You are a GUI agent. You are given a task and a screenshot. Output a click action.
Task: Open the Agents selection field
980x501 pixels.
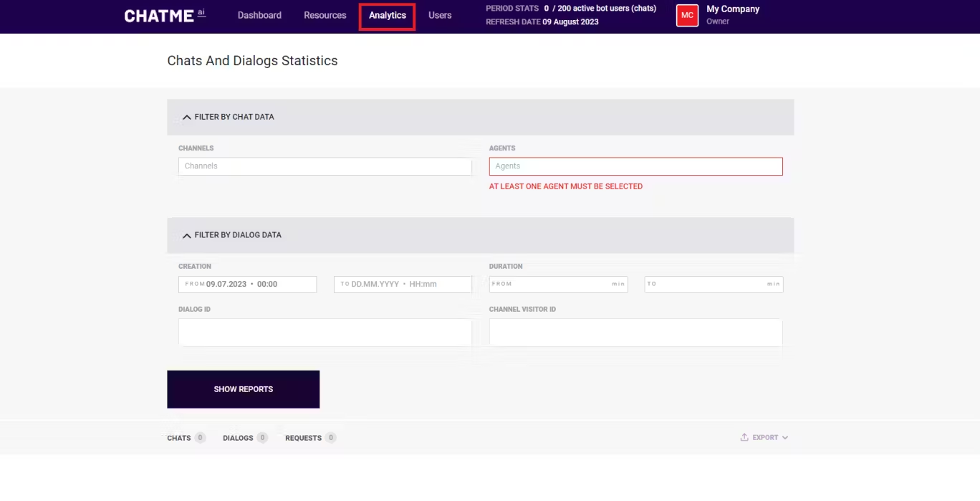pyautogui.click(x=635, y=166)
